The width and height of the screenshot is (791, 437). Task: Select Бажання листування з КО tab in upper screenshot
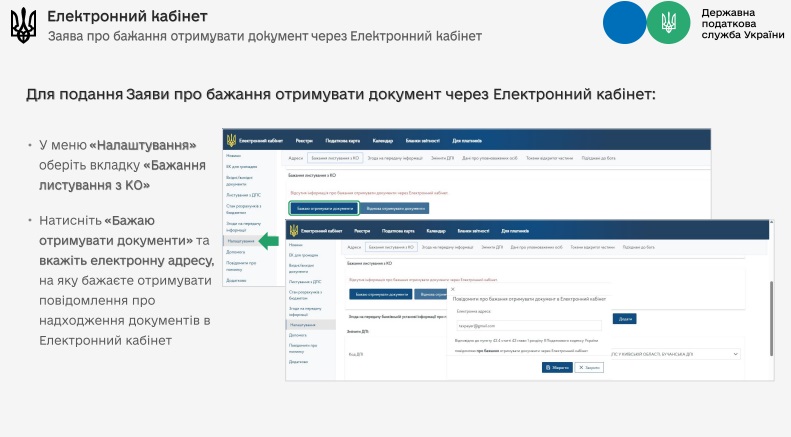coord(335,158)
